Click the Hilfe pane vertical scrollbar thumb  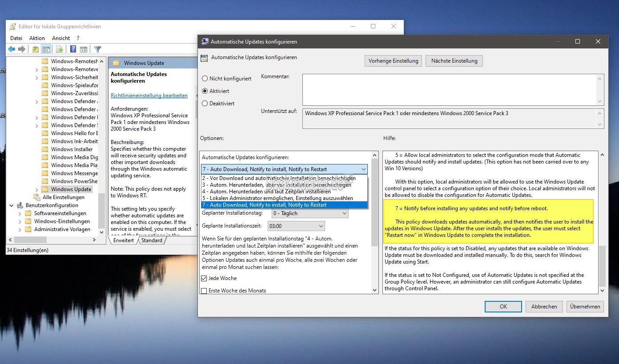602,266
